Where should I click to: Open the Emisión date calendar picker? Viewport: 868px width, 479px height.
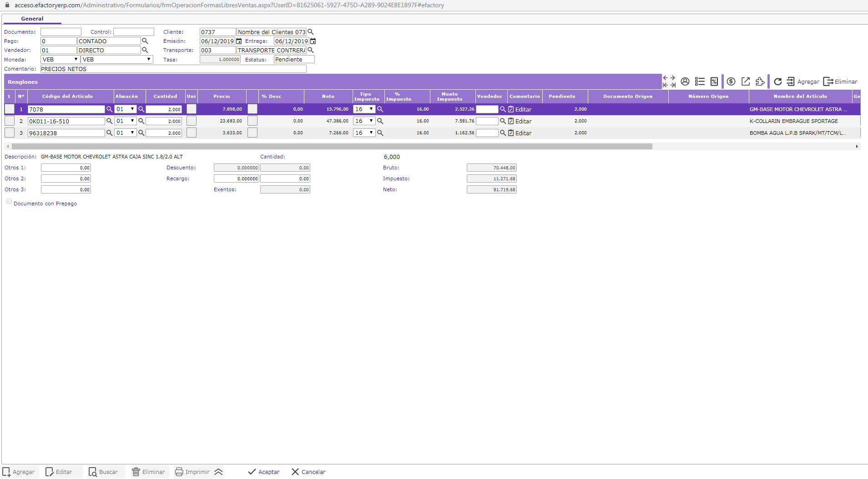pos(239,41)
